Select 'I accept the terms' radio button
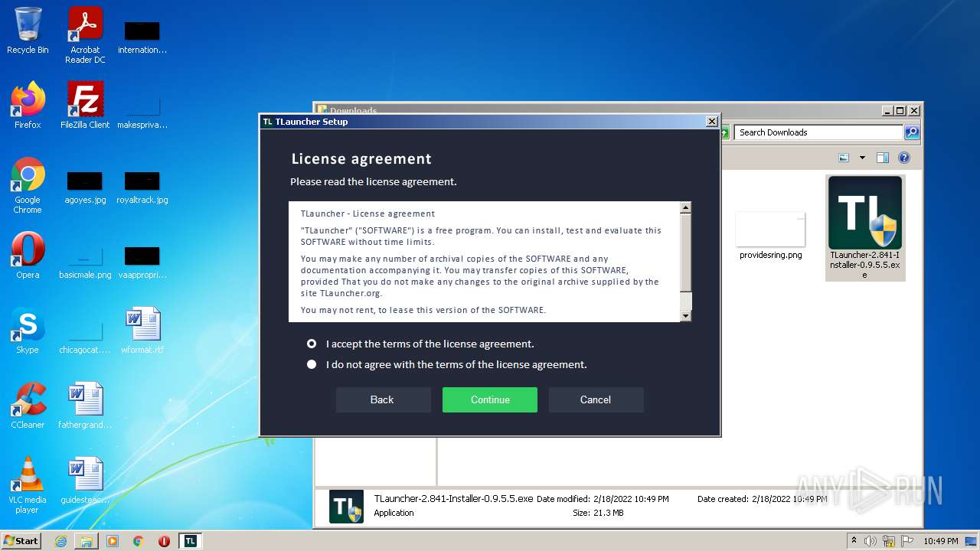Screen dimensions: 980x551 tap(312, 344)
